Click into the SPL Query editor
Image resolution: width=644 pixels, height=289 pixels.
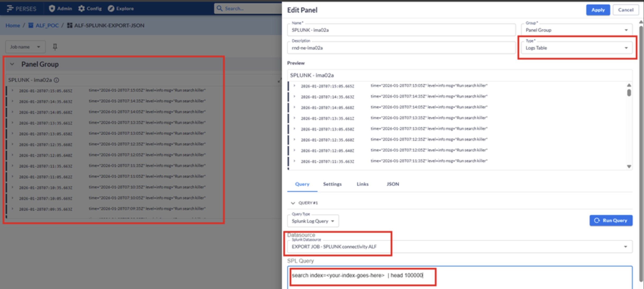click(460, 278)
